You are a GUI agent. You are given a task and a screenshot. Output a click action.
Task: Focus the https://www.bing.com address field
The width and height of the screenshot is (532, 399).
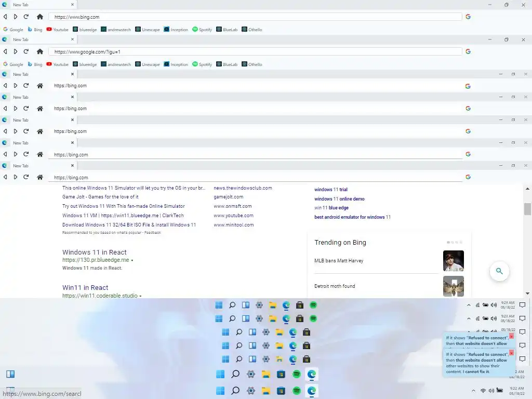click(255, 17)
